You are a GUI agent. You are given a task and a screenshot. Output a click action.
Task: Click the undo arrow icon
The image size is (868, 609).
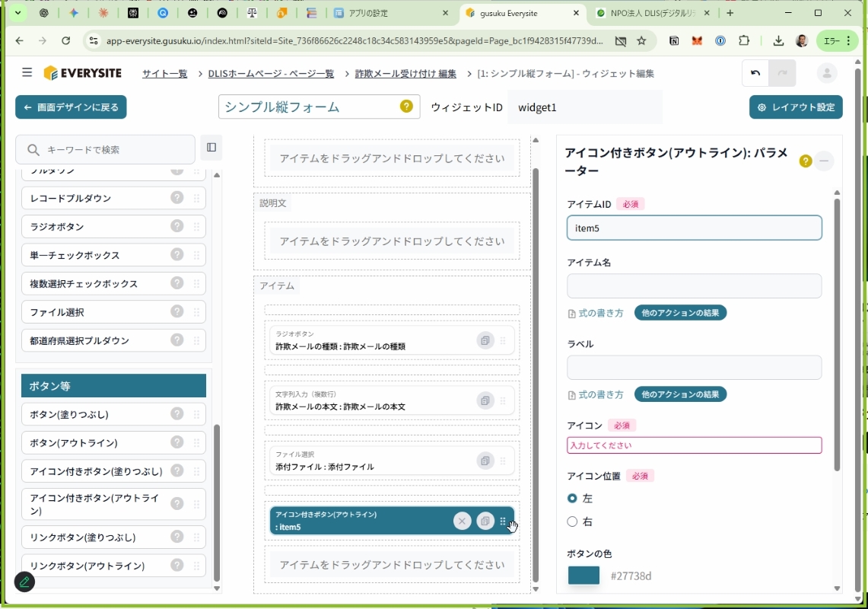point(755,73)
